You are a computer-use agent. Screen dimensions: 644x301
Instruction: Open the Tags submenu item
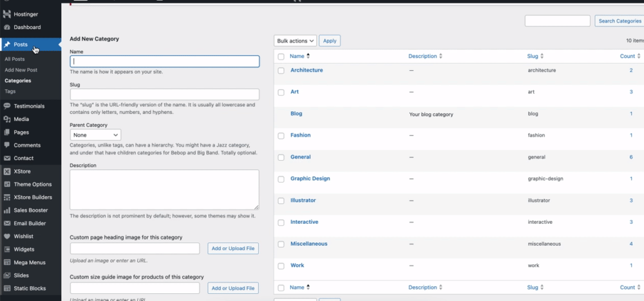(10, 91)
